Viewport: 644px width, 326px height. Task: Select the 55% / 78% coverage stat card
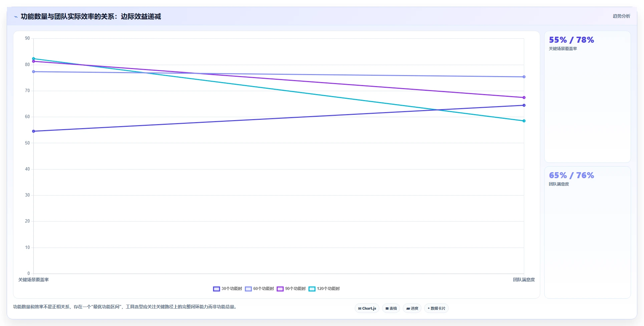tap(587, 97)
